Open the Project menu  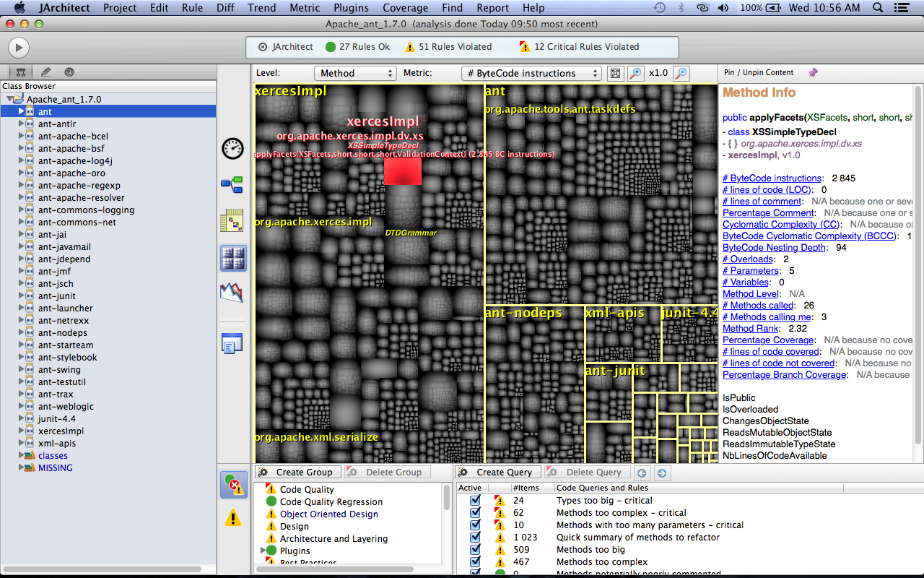point(120,8)
